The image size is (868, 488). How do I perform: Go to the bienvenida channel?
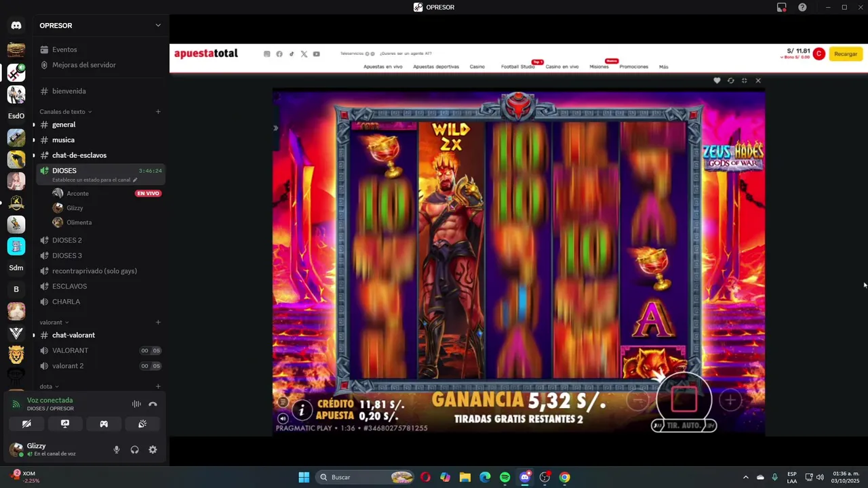pos(100,91)
